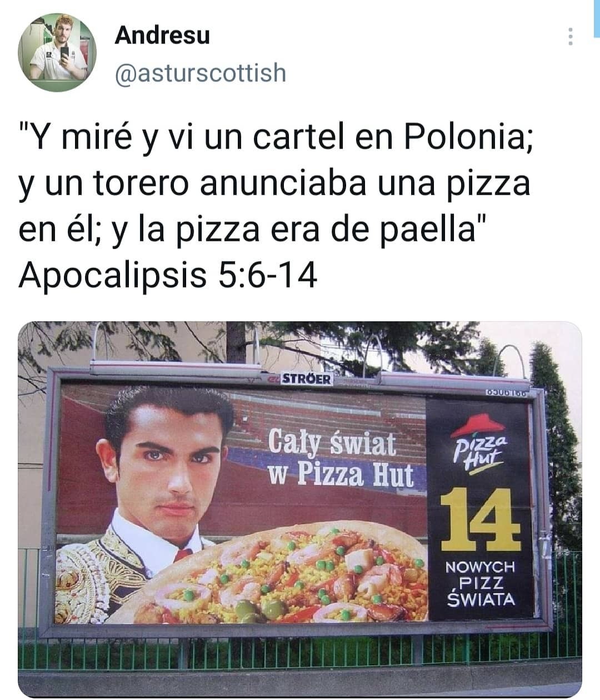Open Andresu's profile picture
The height and width of the screenshot is (700, 600).
(x=57, y=52)
